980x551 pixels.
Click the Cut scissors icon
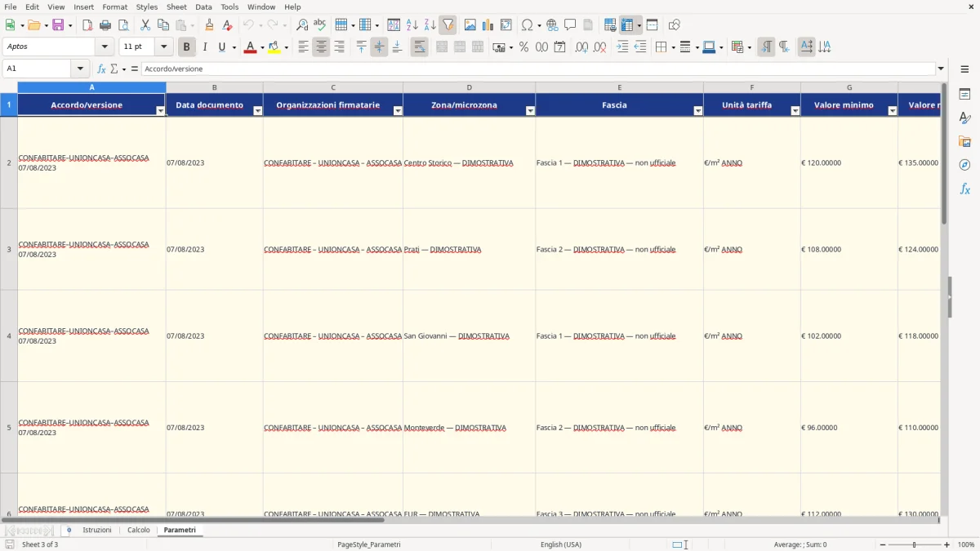tap(145, 25)
